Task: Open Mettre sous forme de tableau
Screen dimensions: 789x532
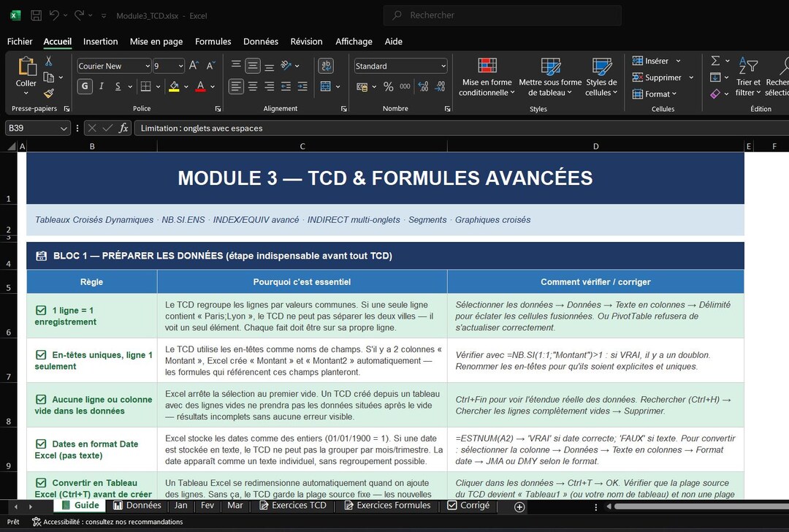Action: pyautogui.click(x=550, y=77)
